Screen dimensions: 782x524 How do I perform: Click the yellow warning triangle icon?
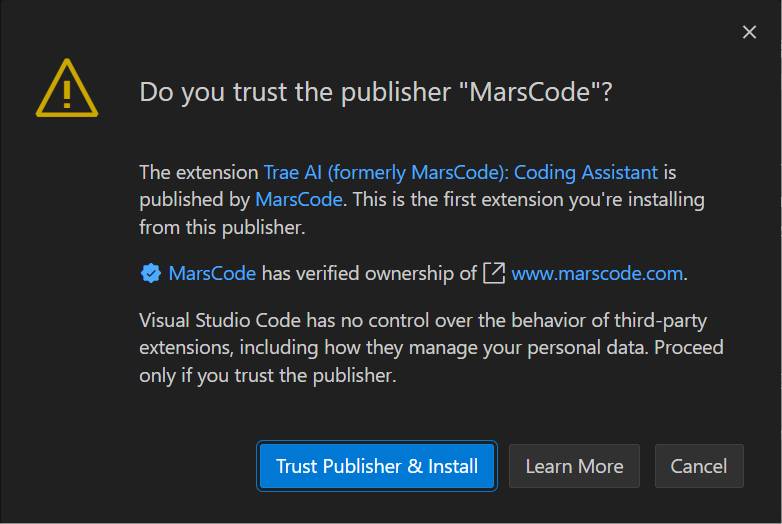(x=67, y=89)
